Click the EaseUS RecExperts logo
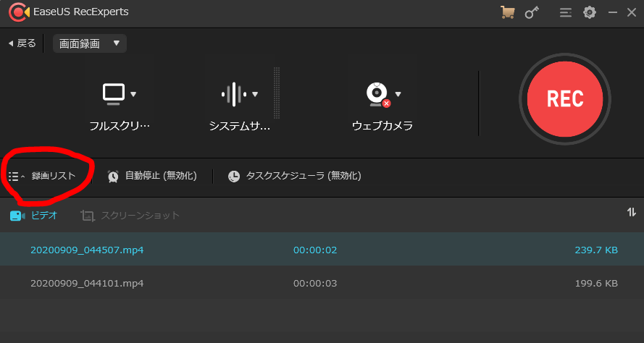Image resolution: width=644 pixels, height=343 pixels. coord(20,12)
